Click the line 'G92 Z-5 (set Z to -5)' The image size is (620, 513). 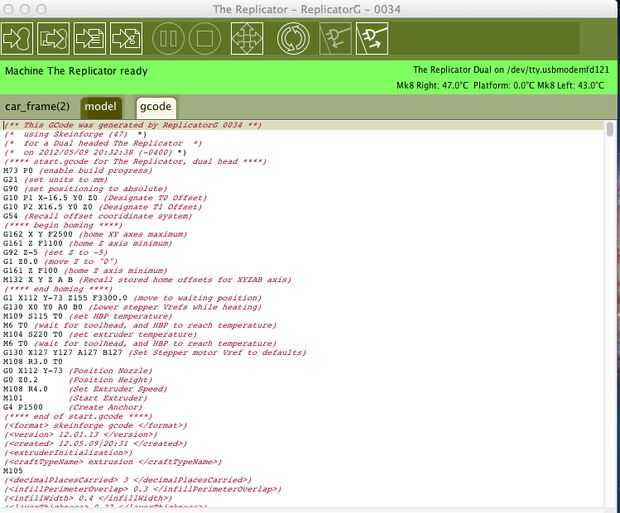[55, 253]
